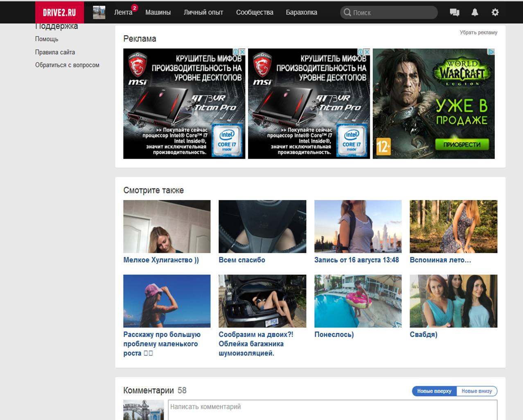The image size is (523, 420).
Task: Open the Машины menu item
Action: tap(158, 12)
